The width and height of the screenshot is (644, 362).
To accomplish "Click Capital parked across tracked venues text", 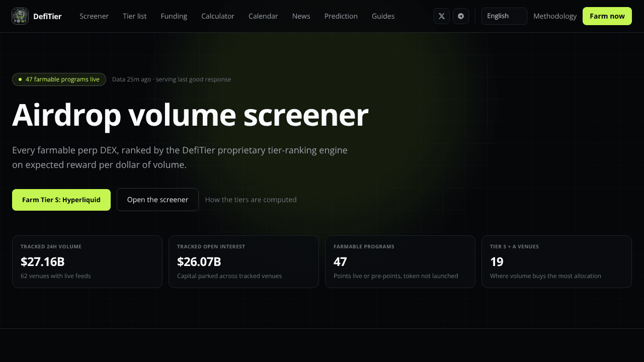I will 229,276.
